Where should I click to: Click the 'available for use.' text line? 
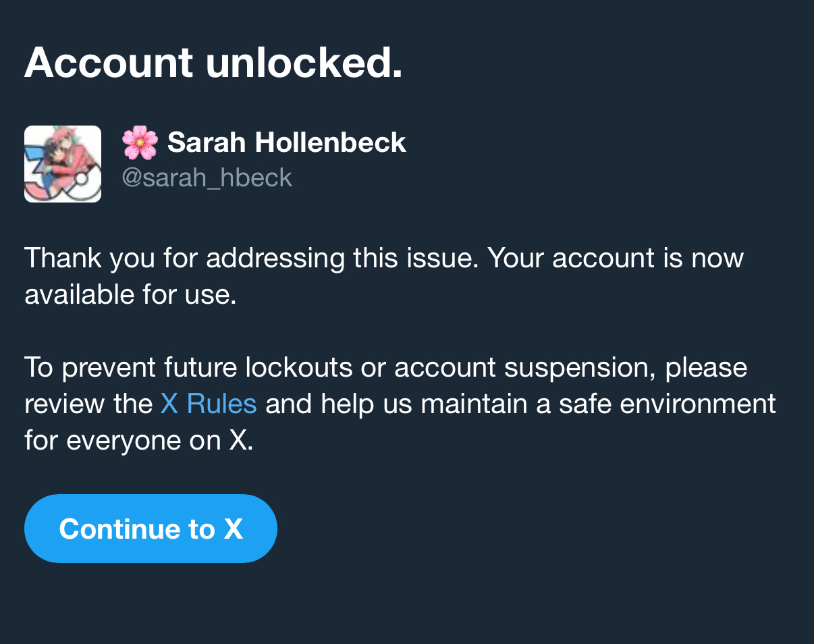(130, 295)
